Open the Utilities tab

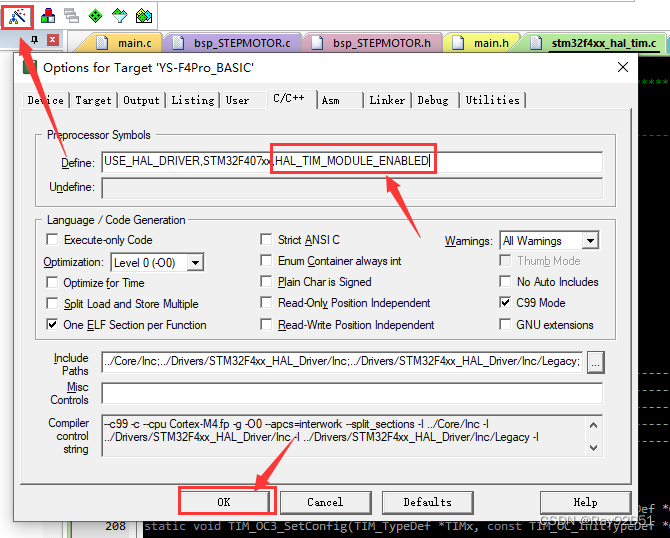tap(492, 100)
